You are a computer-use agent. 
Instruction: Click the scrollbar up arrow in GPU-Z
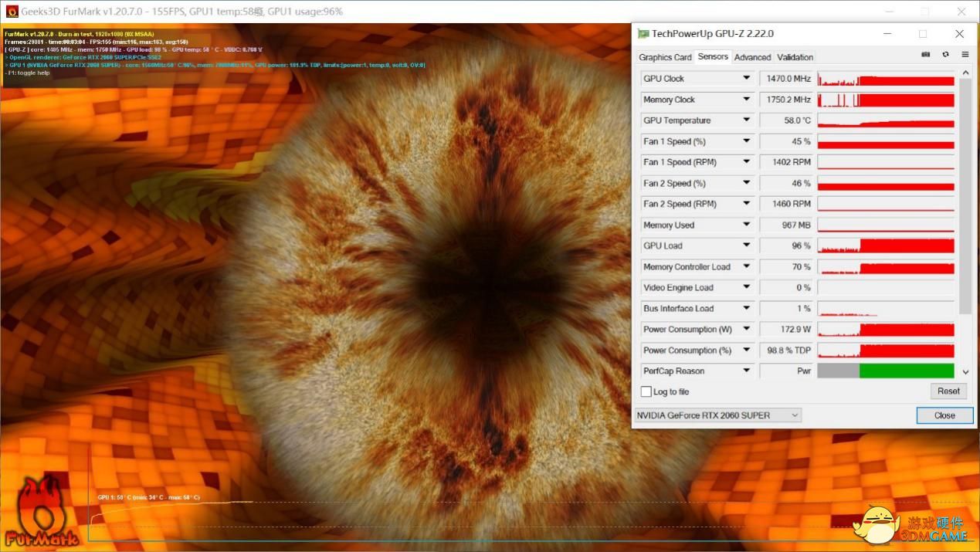(x=965, y=73)
